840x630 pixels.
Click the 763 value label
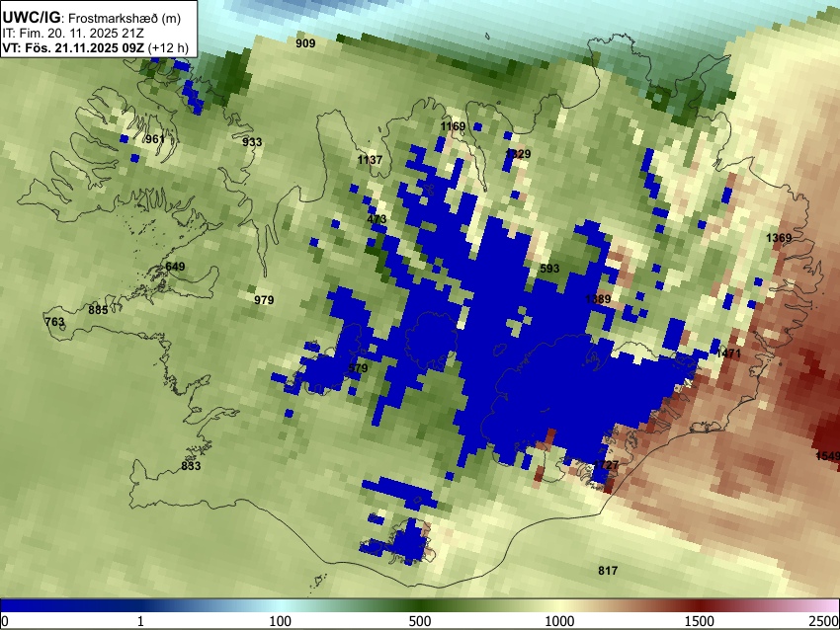point(54,322)
